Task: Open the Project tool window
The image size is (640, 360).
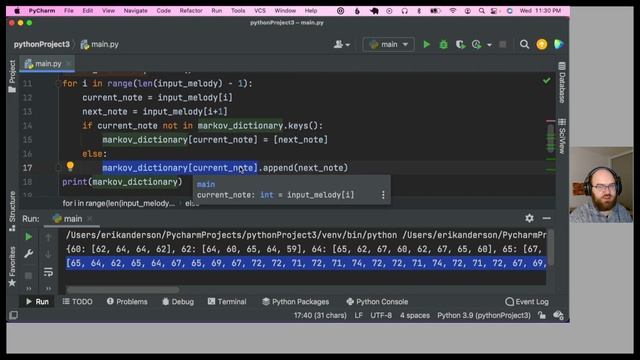Action: click(12, 76)
